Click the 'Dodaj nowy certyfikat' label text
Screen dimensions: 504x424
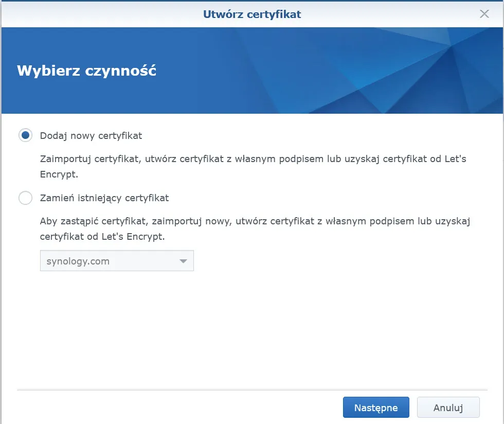pos(91,136)
